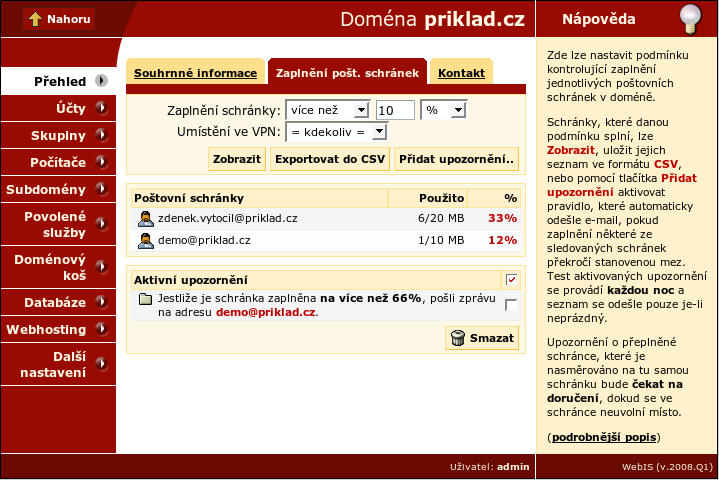
Task: Click the % column header
Action: 494,198
